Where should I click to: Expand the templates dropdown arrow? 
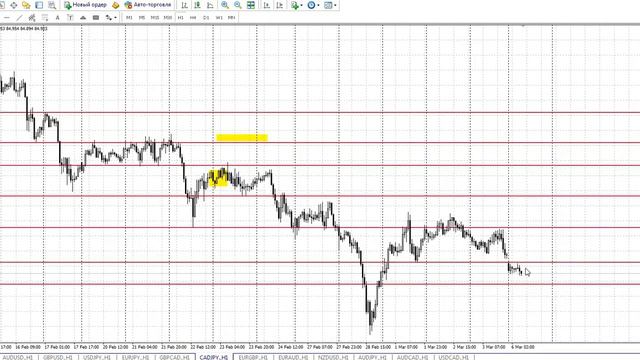[335, 5]
